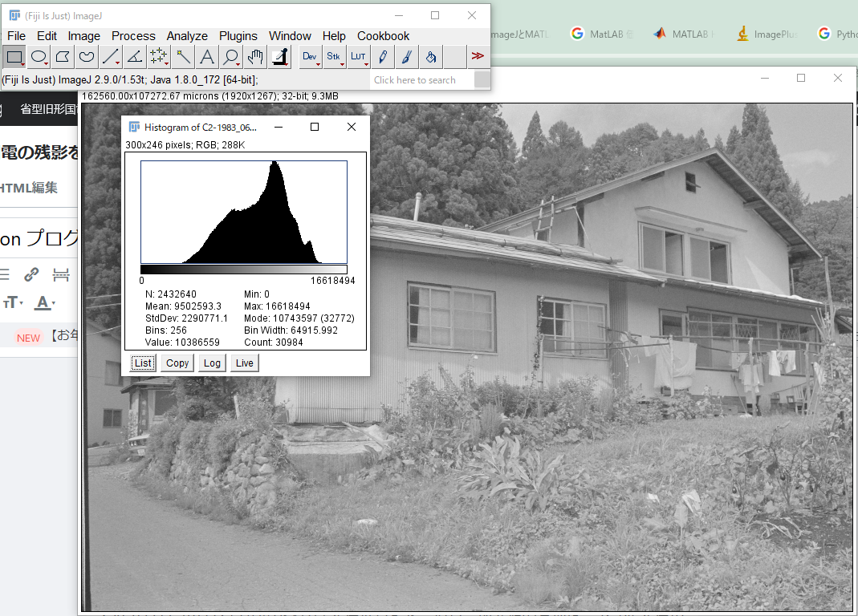Open the Cookbook menu

pos(383,36)
